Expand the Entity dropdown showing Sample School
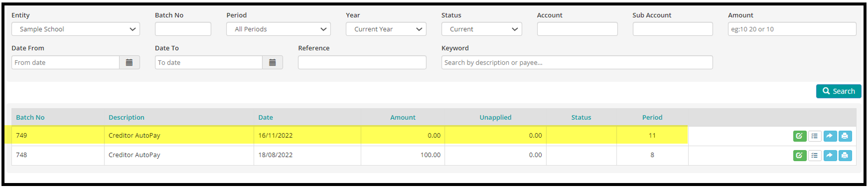Screen dimensions: 868x188 coord(76,29)
